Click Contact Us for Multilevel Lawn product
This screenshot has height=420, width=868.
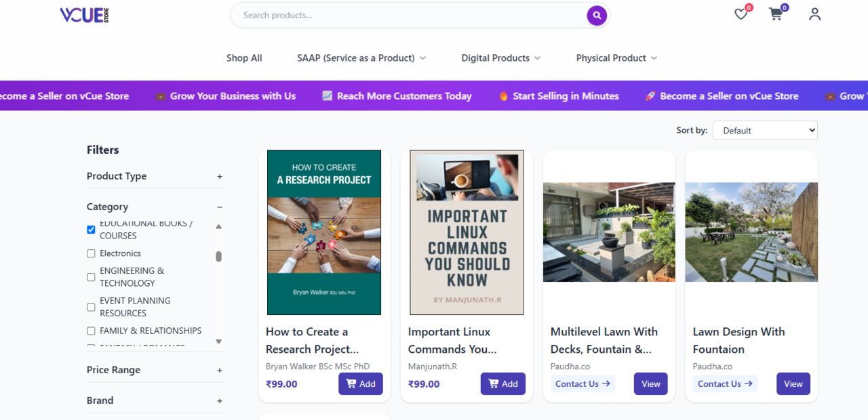pos(583,384)
